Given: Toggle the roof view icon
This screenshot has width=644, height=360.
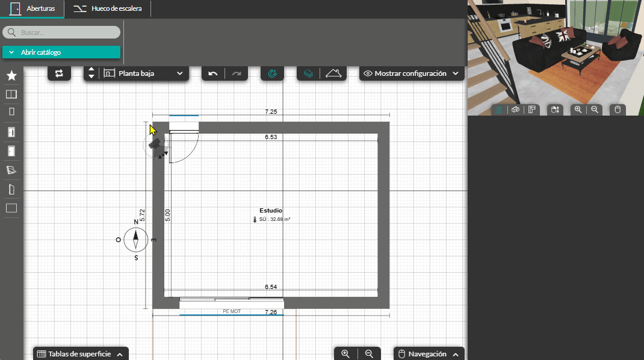Looking at the screenshot, I should tap(333, 73).
